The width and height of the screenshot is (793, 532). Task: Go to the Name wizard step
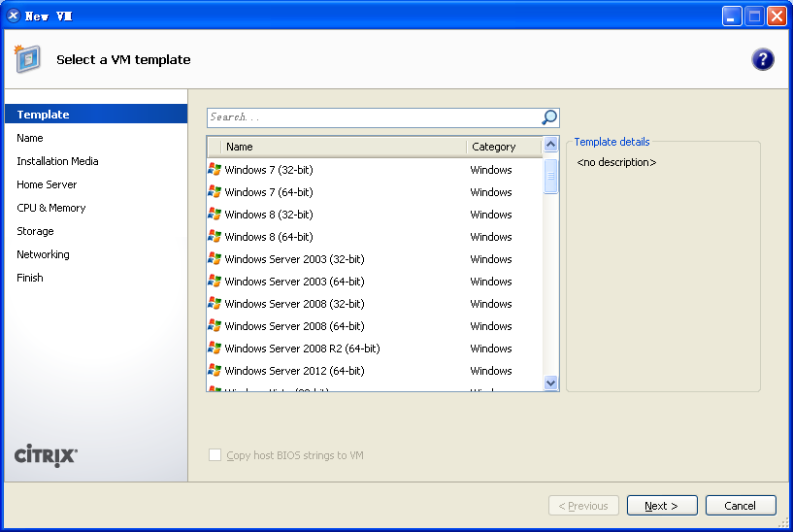tap(30, 138)
